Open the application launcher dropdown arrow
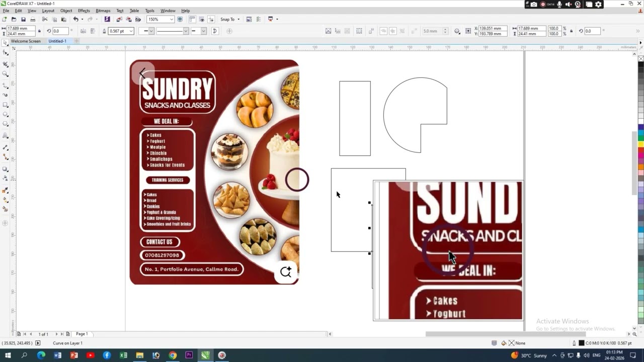Screen dimensions: 644x362 pos(277,19)
